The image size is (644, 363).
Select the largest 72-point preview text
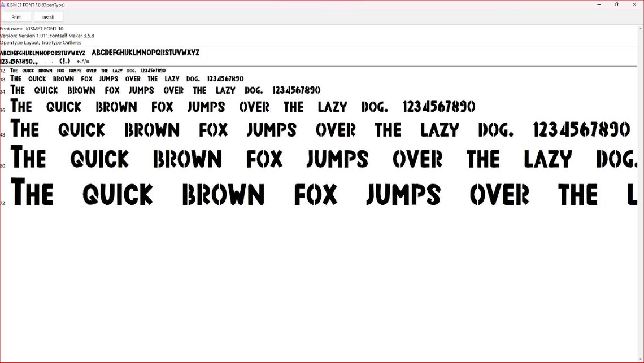[316, 194]
